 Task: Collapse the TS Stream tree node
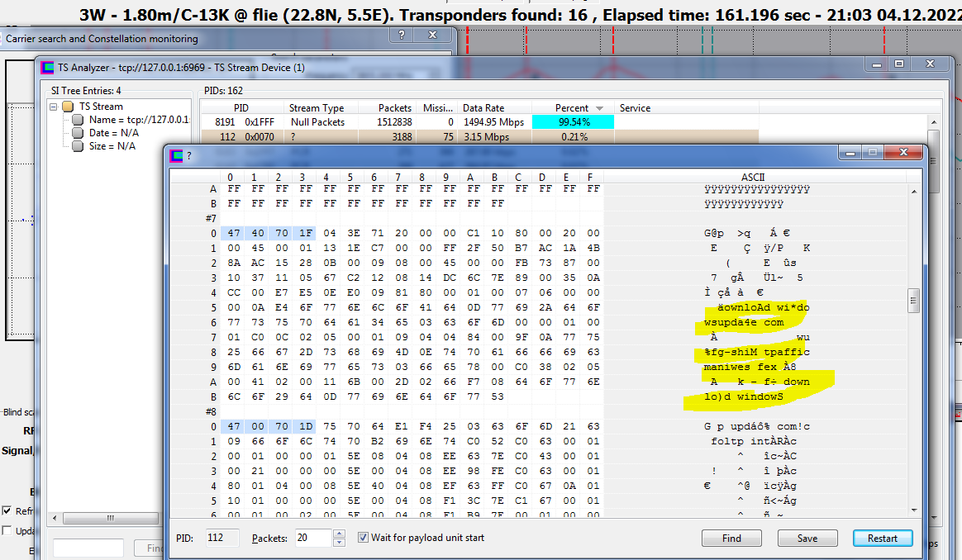coord(54,107)
